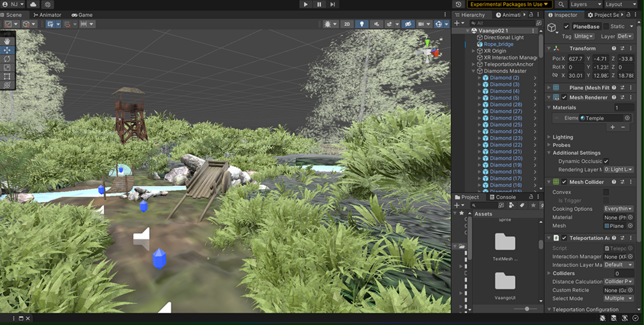Select Rope_bridge in Hierarchy
The width and height of the screenshot is (644, 325).
click(498, 44)
